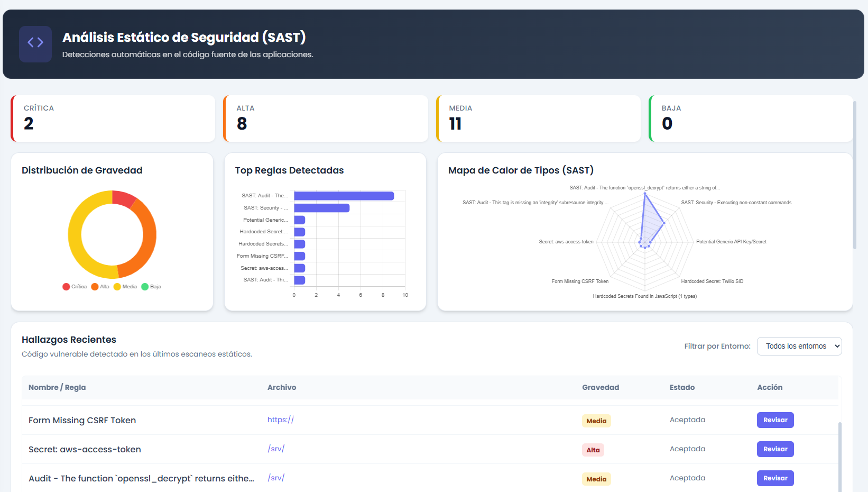The width and height of the screenshot is (868, 492).
Task: Click the Media badge in openssl_decrypt row
Action: [596, 479]
